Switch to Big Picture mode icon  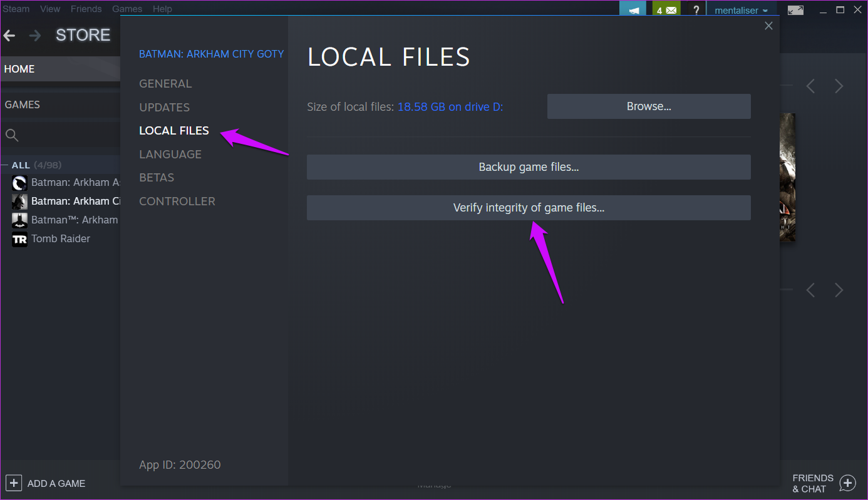(795, 10)
